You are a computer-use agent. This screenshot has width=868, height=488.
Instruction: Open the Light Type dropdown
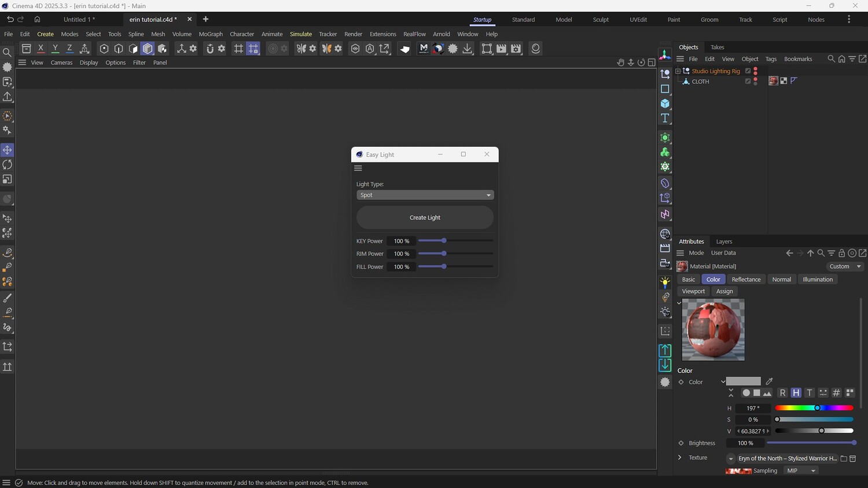point(425,195)
